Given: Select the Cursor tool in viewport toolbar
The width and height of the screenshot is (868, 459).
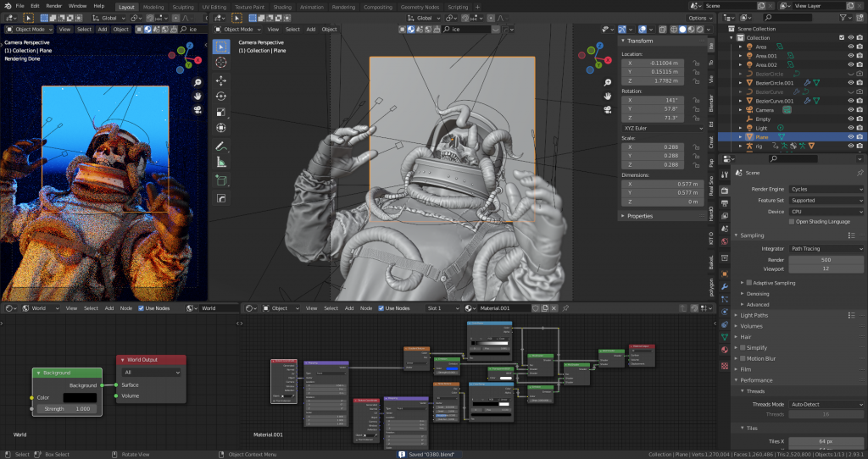Looking at the screenshot, I should point(221,63).
